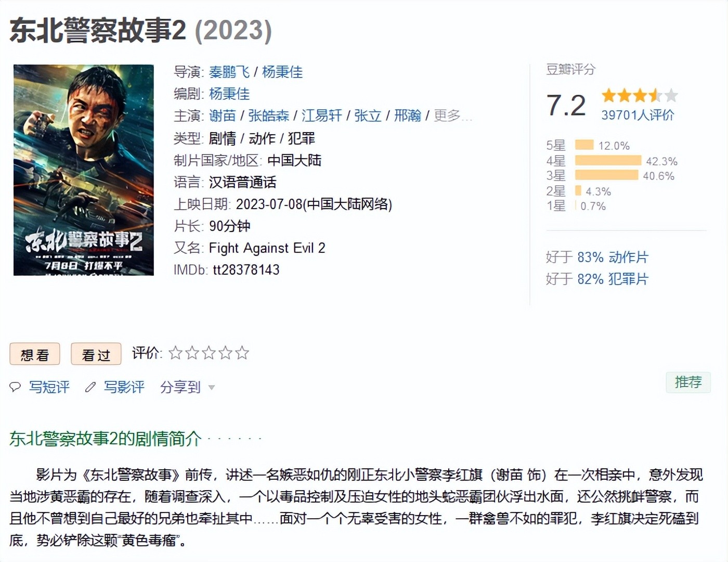
Task: Expand the 更多... cast list
Action: (452, 116)
